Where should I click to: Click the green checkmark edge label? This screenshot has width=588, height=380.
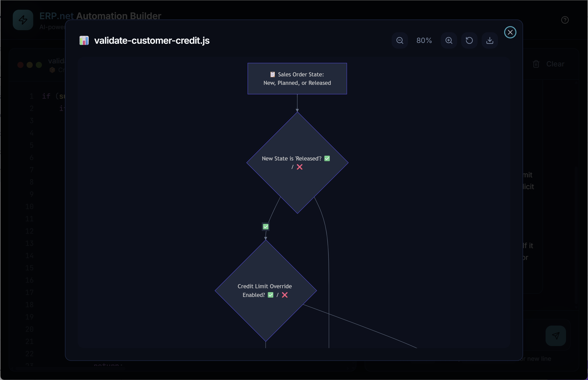click(266, 227)
